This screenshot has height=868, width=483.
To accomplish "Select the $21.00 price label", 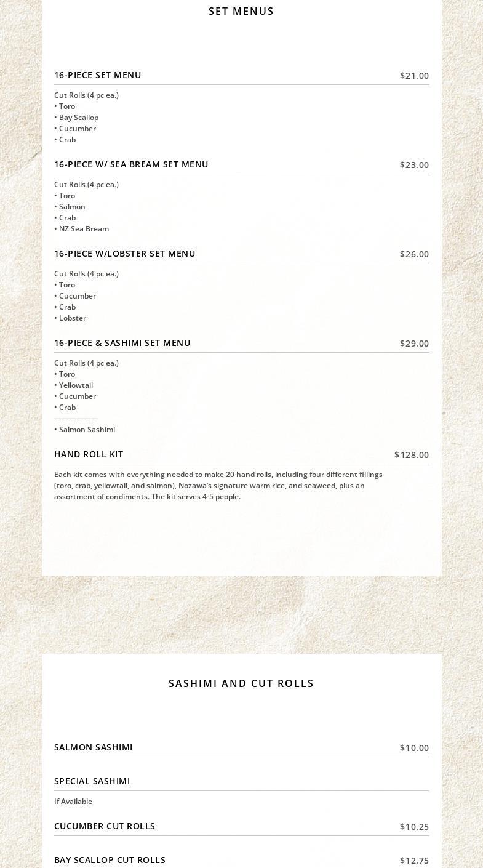I will coord(414,76).
